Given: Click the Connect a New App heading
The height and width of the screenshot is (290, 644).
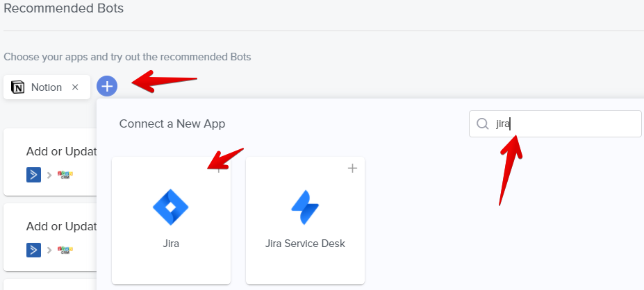Looking at the screenshot, I should (x=172, y=123).
